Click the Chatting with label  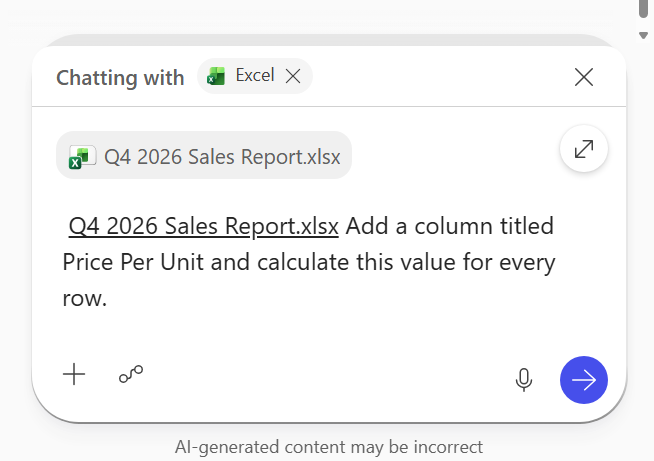coord(120,78)
